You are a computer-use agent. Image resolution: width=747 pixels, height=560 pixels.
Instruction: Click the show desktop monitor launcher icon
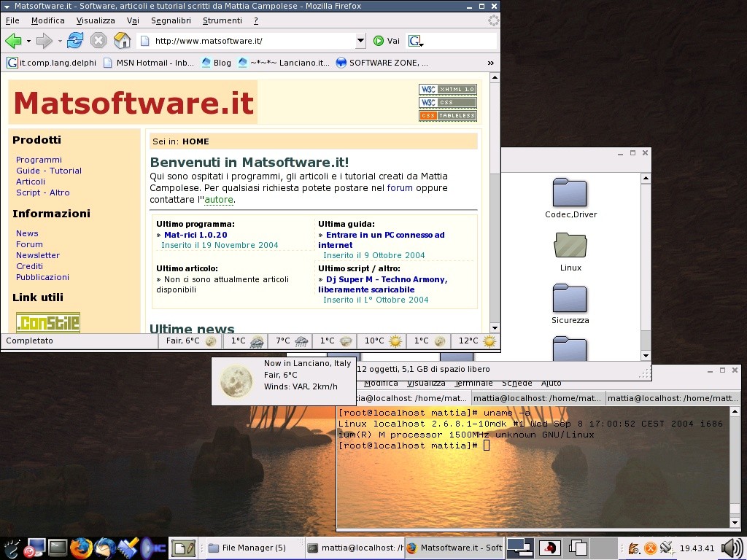click(x=35, y=548)
